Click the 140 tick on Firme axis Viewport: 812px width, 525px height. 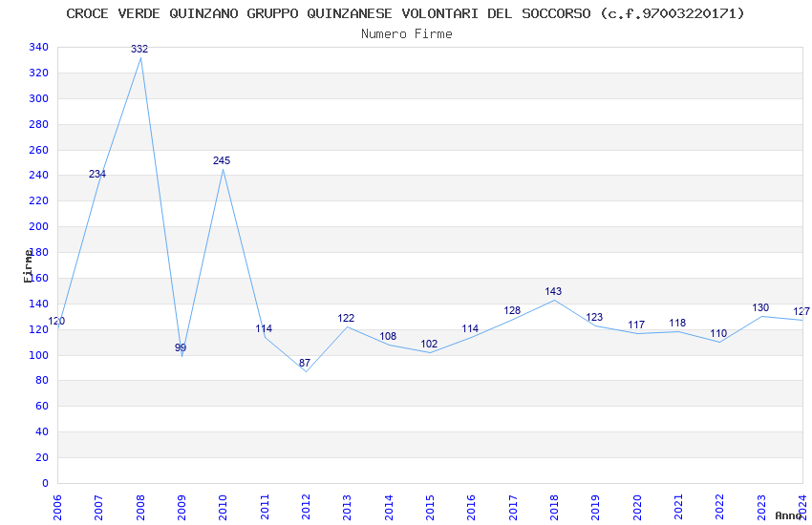pos(39,304)
